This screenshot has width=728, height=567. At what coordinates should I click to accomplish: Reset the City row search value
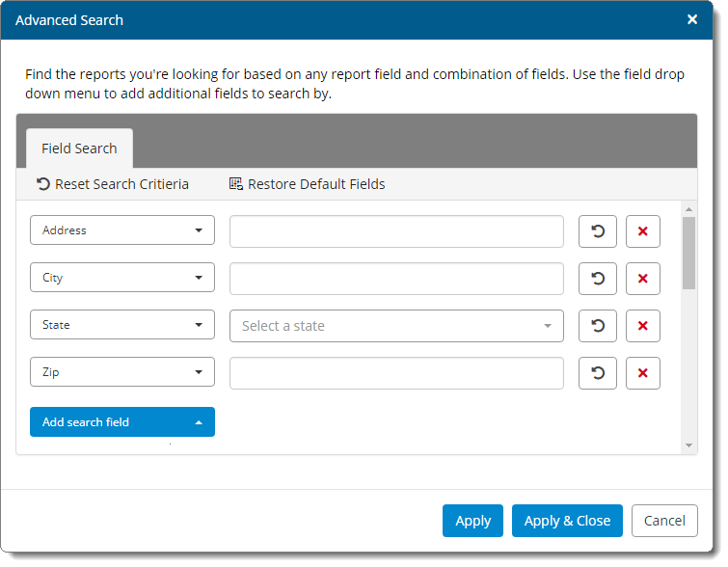(597, 279)
